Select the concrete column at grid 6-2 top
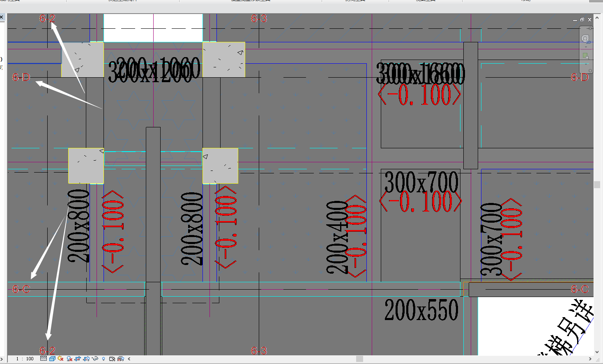 [83, 60]
